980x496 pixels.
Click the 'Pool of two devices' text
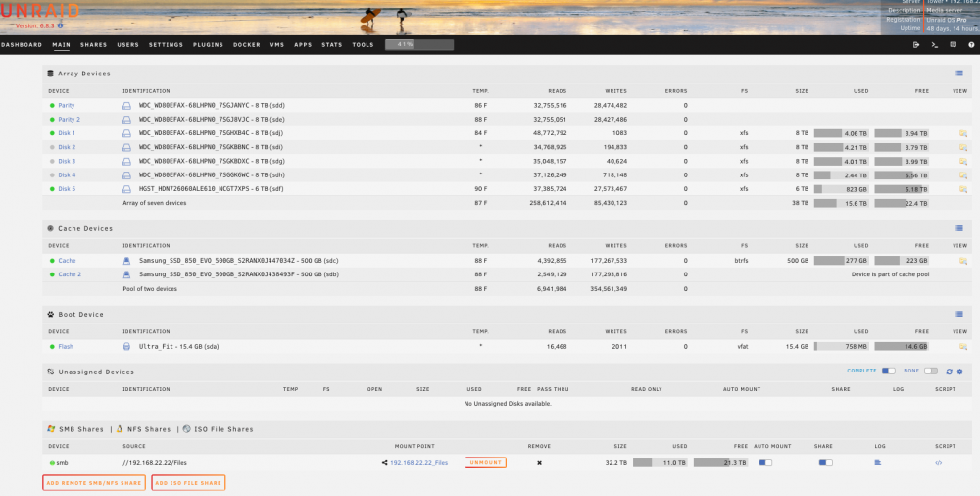pyautogui.click(x=149, y=289)
